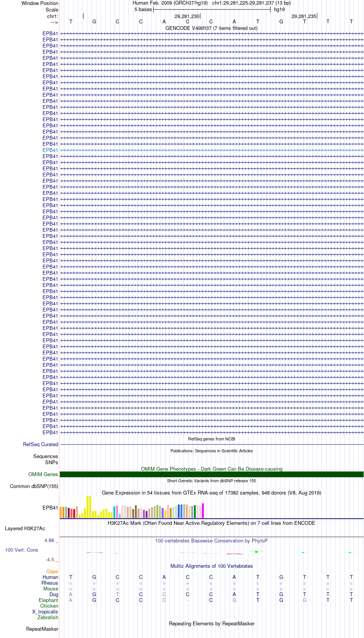Screen dimensions: 364x638
Task: Open 'H3K27Ac Mark' ENCODE track title
Action: 212,523
